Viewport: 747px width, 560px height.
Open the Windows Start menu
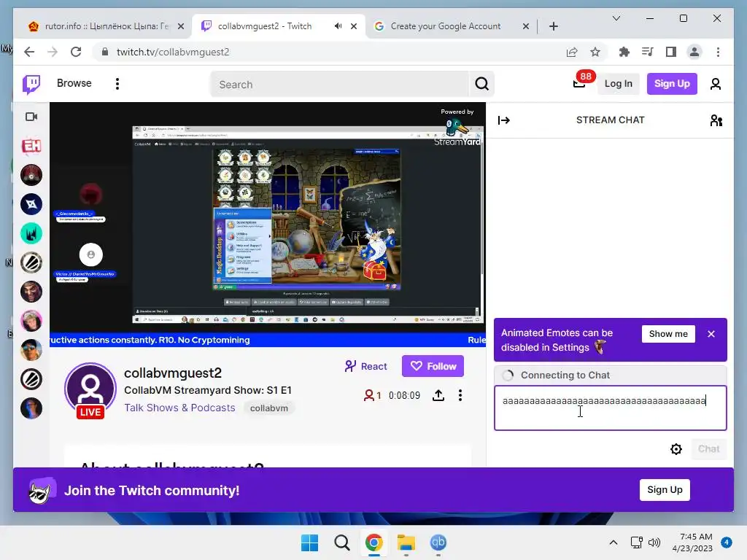point(309,542)
